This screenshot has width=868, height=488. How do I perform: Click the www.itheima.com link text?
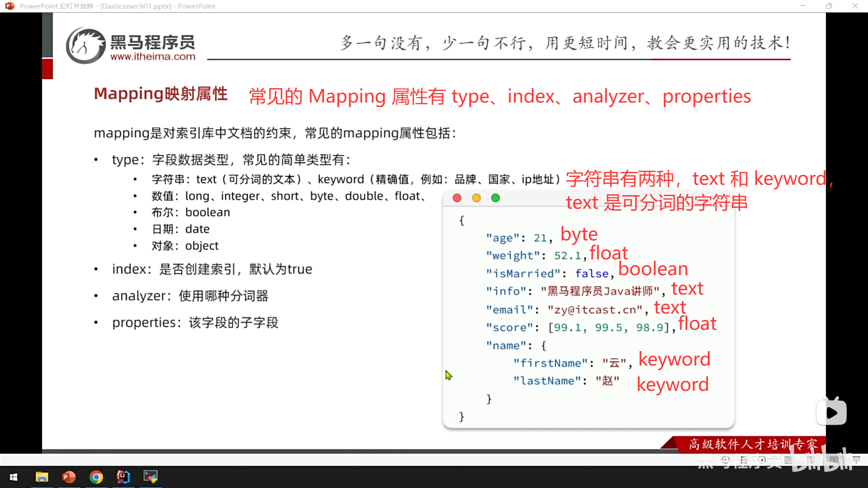[153, 56]
